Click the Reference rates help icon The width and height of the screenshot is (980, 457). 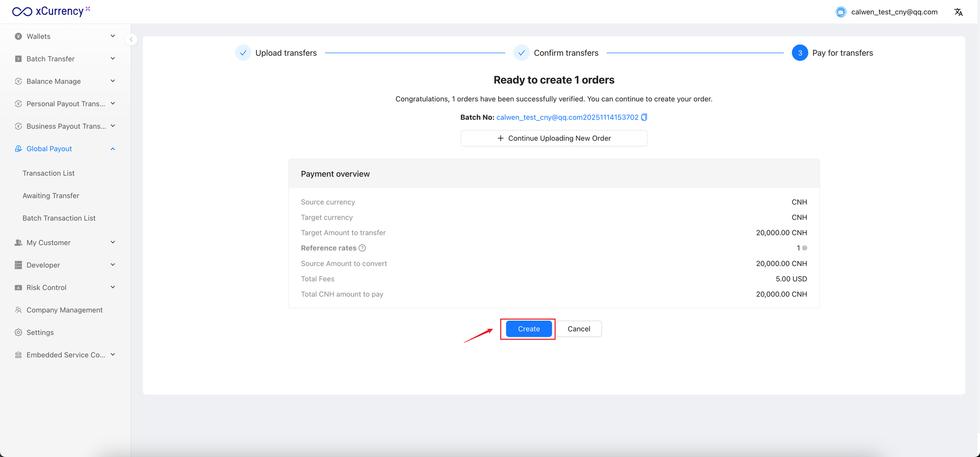[362, 248]
